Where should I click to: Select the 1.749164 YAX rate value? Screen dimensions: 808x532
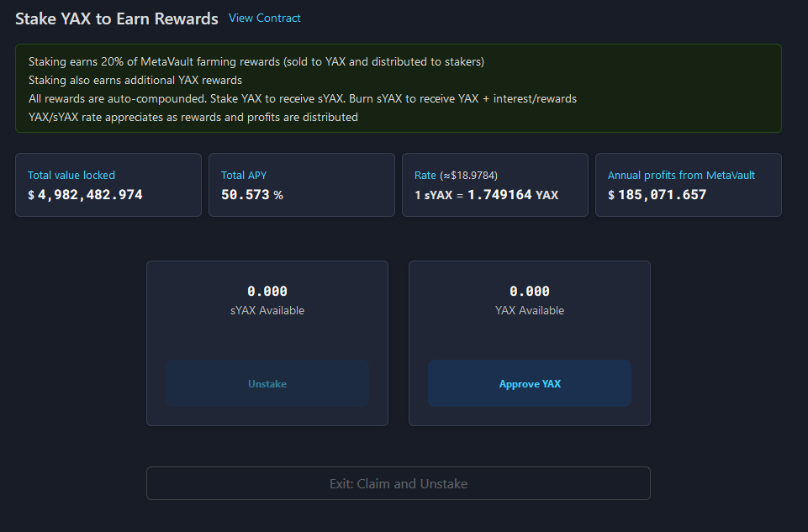click(x=513, y=195)
